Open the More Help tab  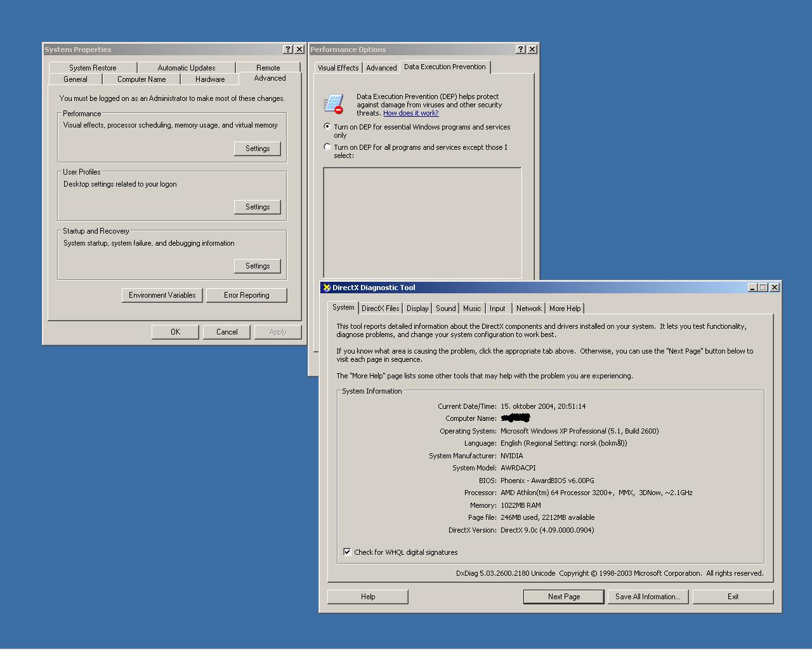click(x=565, y=308)
